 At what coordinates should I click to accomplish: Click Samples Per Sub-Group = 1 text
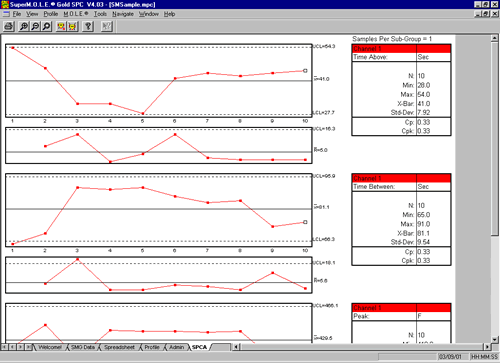pyautogui.click(x=392, y=39)
